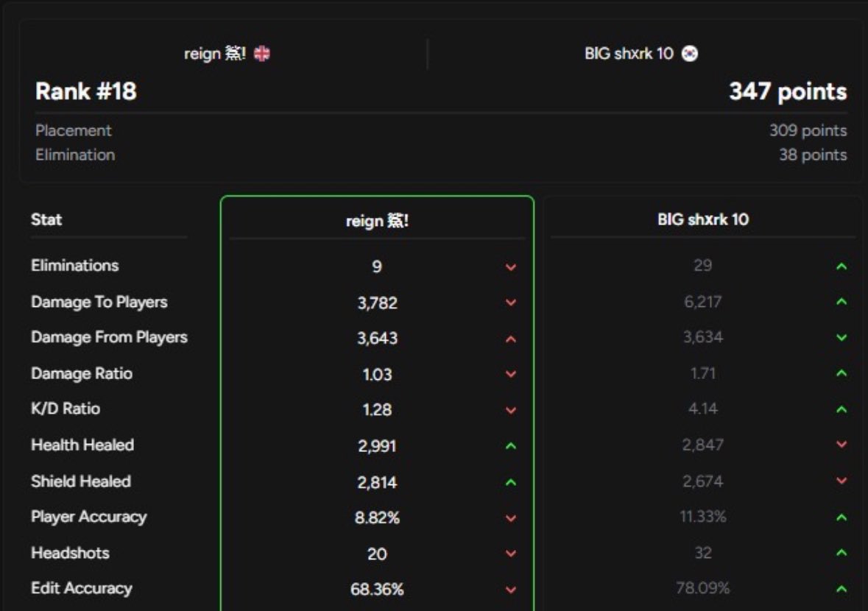Select the BIG shxrk 10 column header in stats table
Image resolution: width=868 pixels, height=611 pixels.
point(703,219)
